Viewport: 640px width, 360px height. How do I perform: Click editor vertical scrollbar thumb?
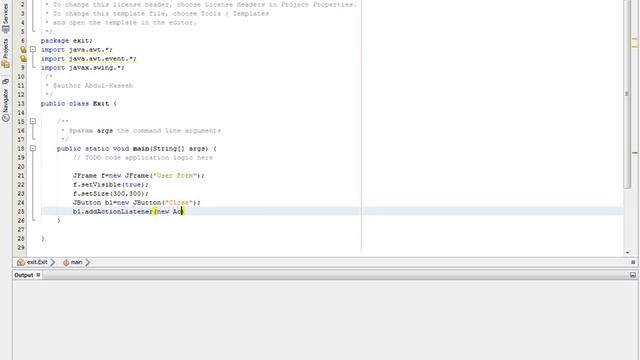[x=627, y=94]
